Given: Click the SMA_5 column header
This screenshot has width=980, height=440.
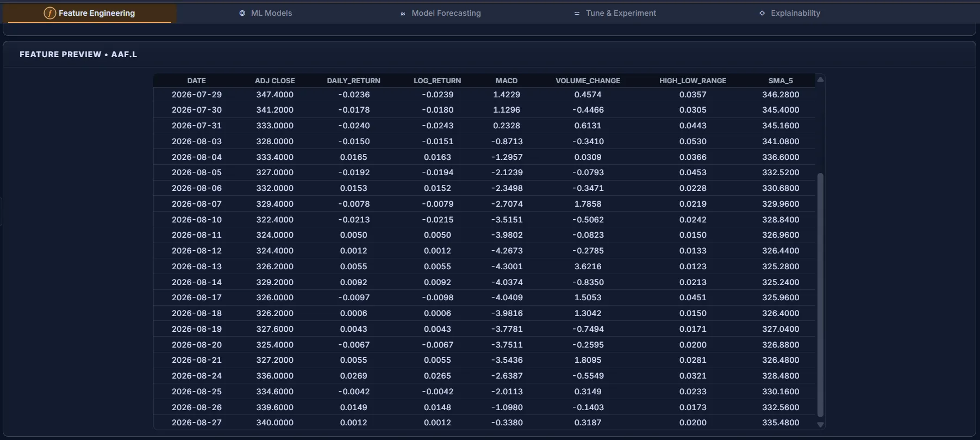Looking at the screenshot, I should [781, 80].
